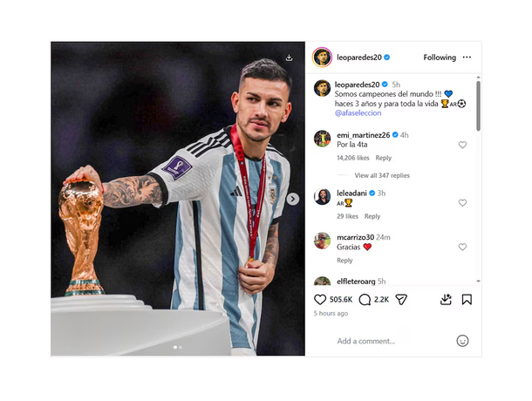Expand View all 347 replies
This screenshot has width=532, height=401.
(382, 175)
